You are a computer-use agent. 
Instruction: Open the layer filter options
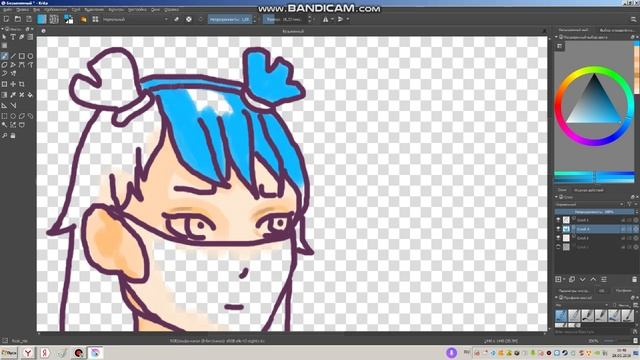(630, 204)
